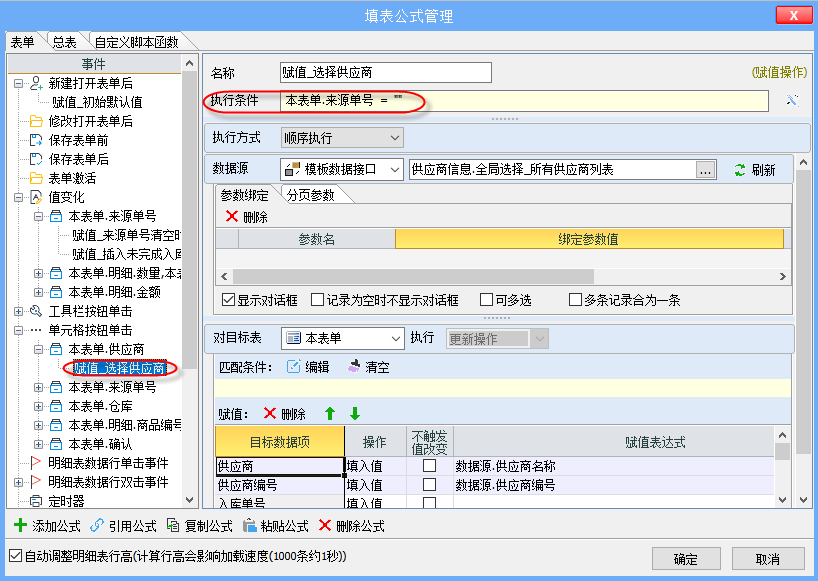Toggle 自动调整明细表行高 checkbox
Image resolution: width=818 pixels, height=581 pixels.
tap(16, 556)
